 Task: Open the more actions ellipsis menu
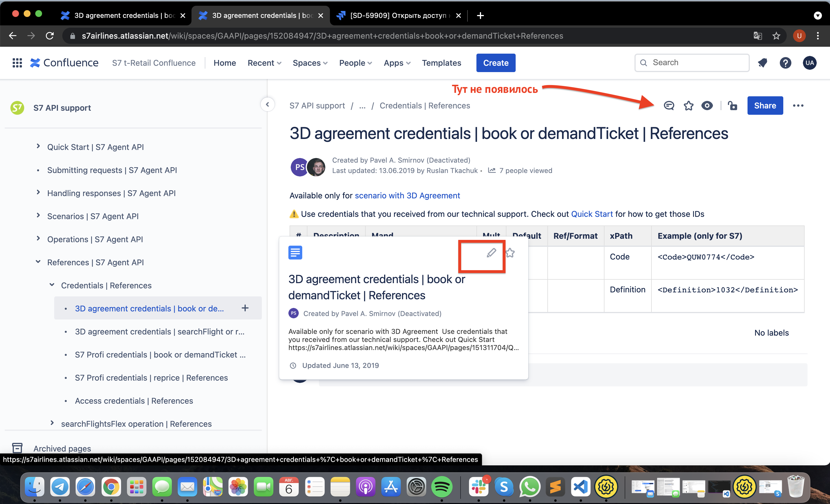tap(798, 106)
